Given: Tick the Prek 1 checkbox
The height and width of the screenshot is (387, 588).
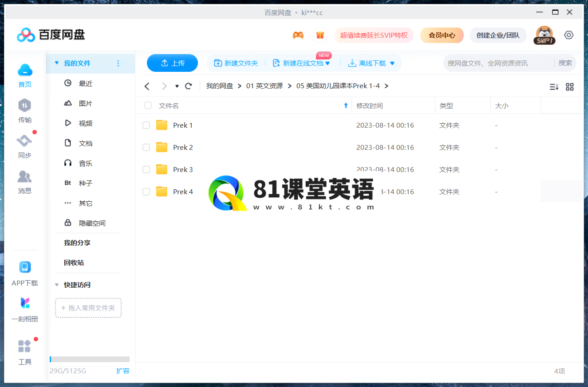Looking at the screenshot, I should [146, 125].
